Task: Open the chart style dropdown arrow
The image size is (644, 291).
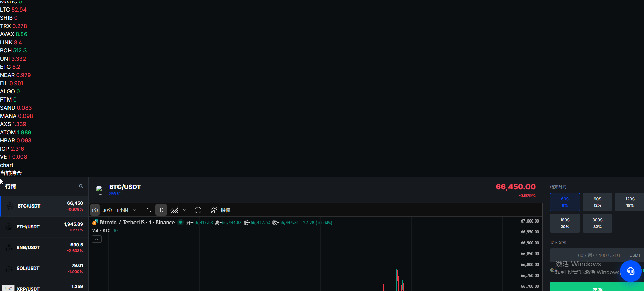Action: (x=185, y=210)
